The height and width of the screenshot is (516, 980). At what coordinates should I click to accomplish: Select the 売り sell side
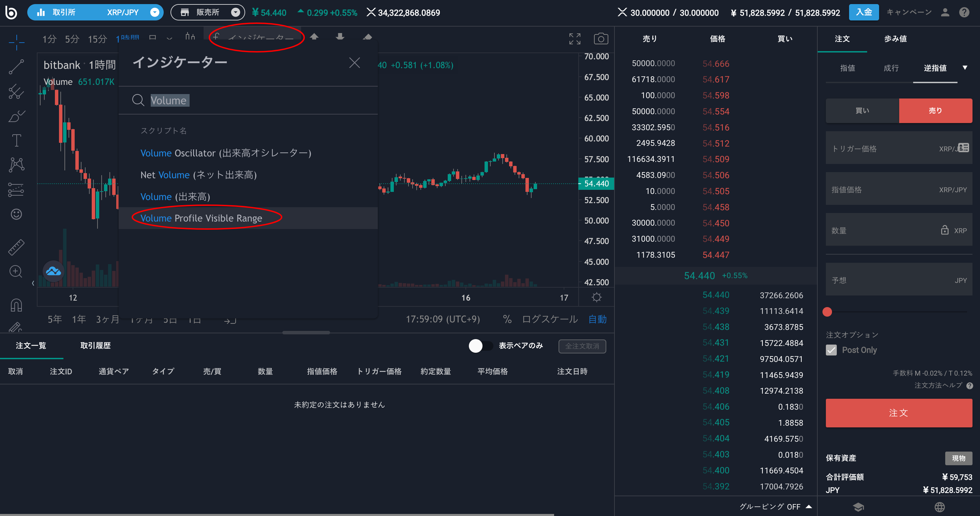click(935, 111)
